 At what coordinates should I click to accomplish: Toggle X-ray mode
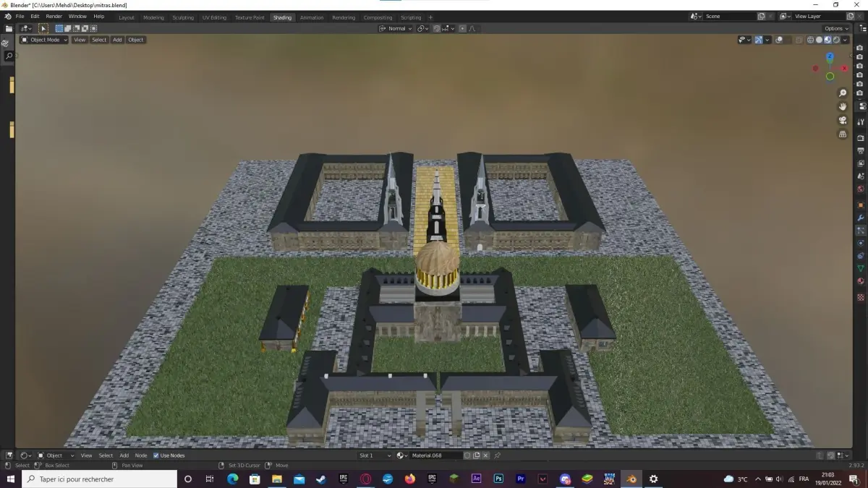799,40
